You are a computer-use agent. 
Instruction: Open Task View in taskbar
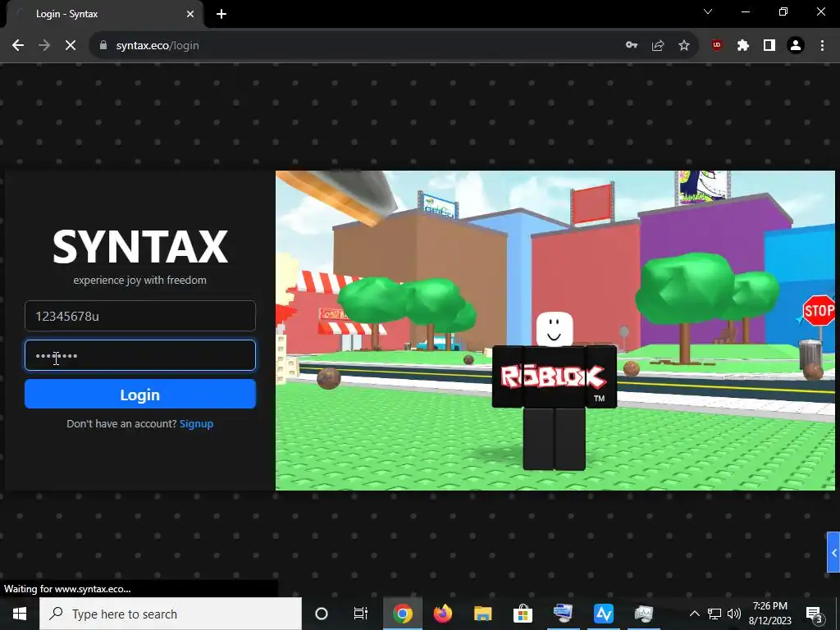(361, 614)
